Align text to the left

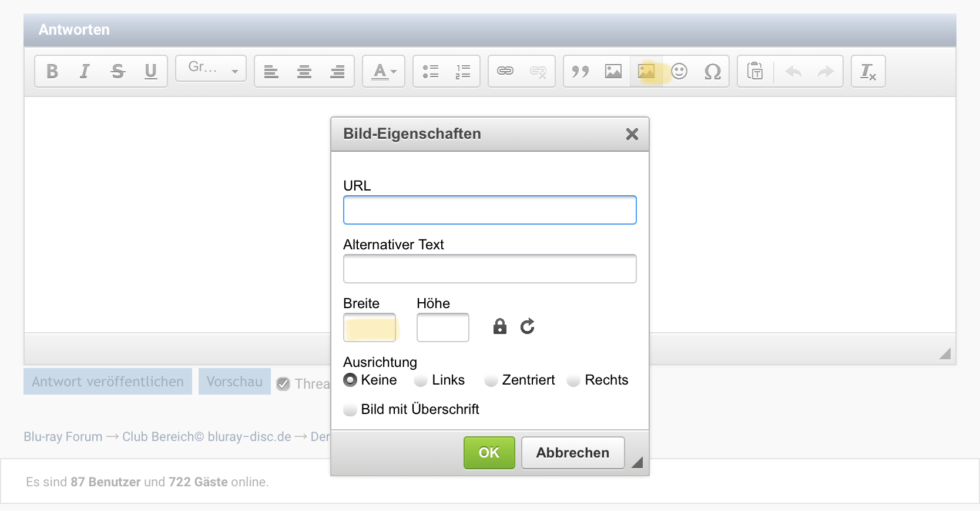point(271,71)
